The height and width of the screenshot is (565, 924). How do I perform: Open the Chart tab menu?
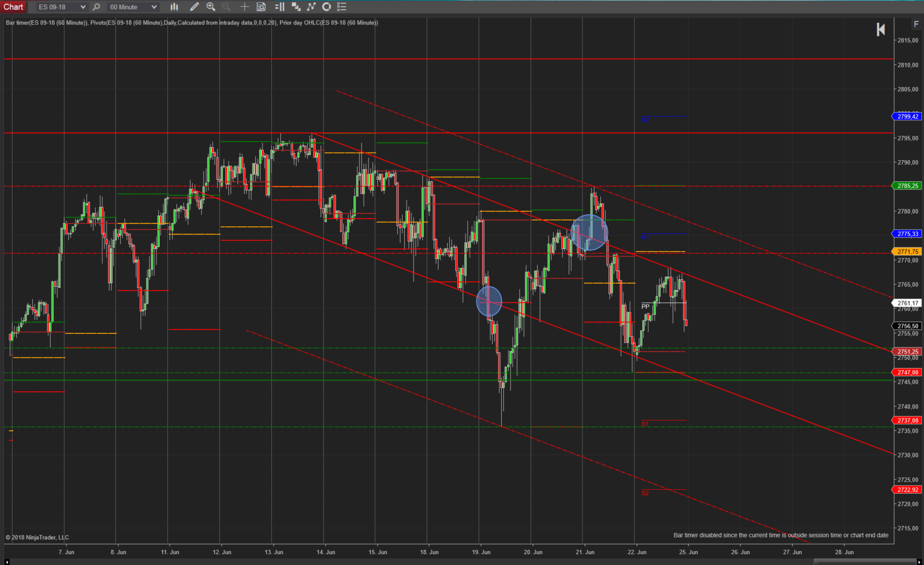[14, 6]
